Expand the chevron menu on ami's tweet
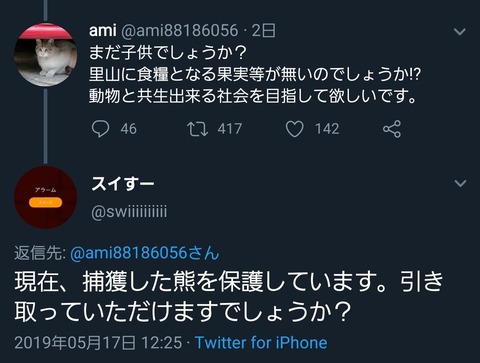This screenshot has width=480, height=363. tap(460, 32)
